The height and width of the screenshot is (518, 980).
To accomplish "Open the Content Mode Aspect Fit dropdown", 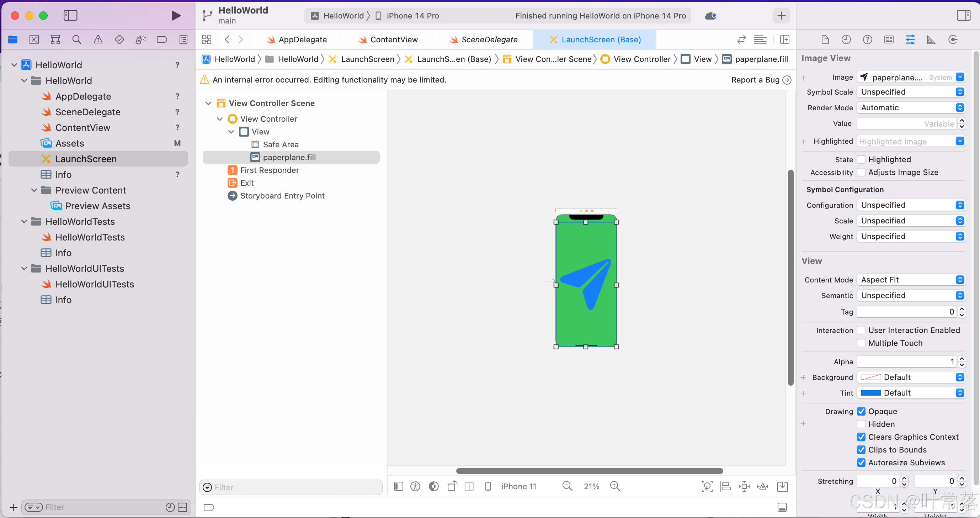I will pos(911,280).
